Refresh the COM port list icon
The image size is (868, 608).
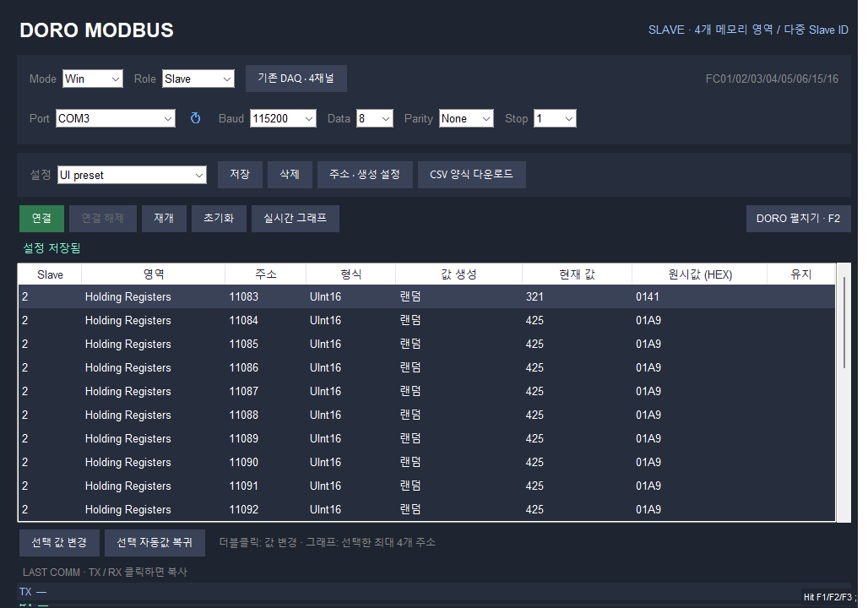point(195,118)
